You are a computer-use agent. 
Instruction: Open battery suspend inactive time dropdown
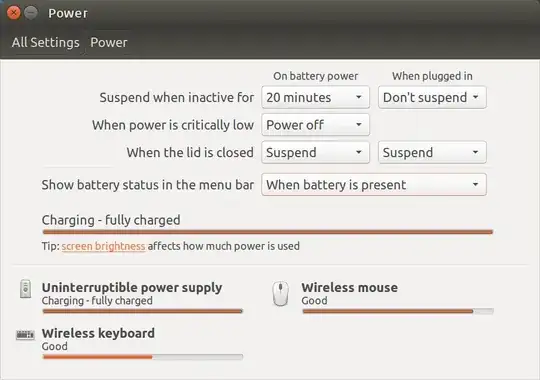point(315,97)
